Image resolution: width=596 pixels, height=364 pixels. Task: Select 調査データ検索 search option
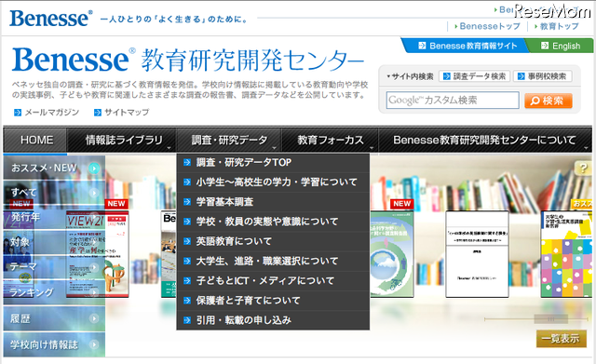tap(474, 76)
